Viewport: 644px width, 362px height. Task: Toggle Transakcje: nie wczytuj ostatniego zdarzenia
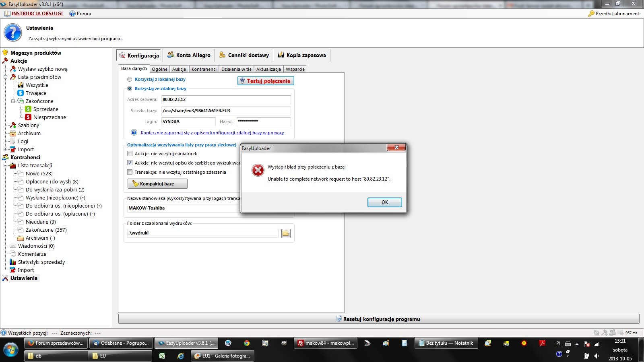[x=130, y=172]
